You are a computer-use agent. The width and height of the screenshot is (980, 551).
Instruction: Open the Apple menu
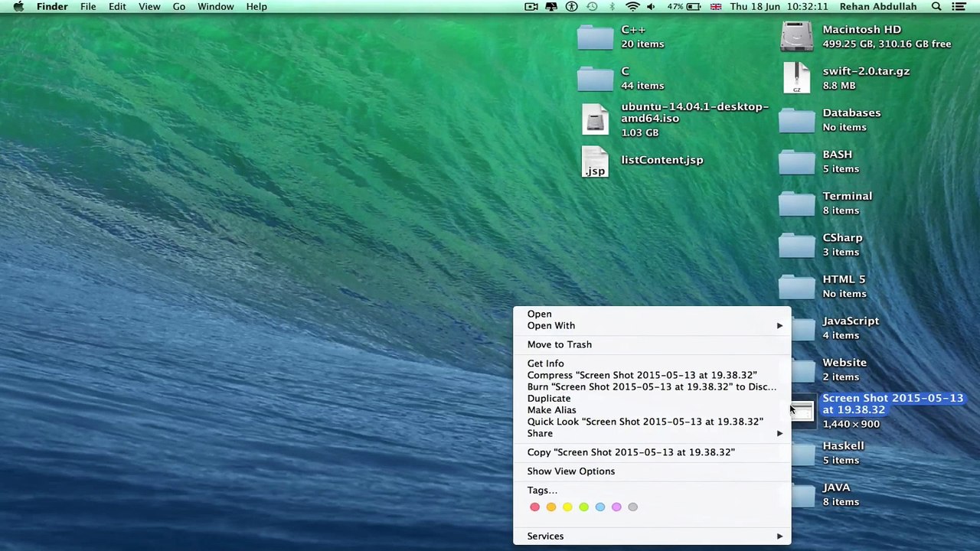18,7
